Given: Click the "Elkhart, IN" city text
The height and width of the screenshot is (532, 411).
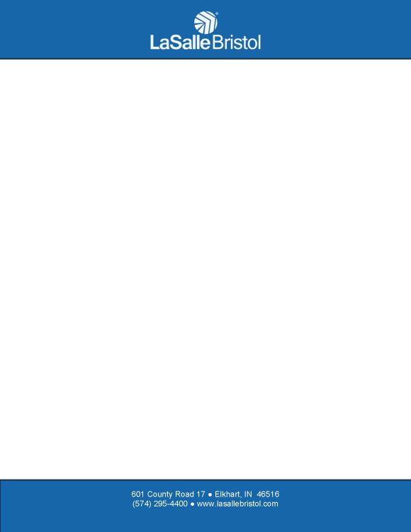Looking at the screenshot, I should pyautogui.click(x=233, y=494).
